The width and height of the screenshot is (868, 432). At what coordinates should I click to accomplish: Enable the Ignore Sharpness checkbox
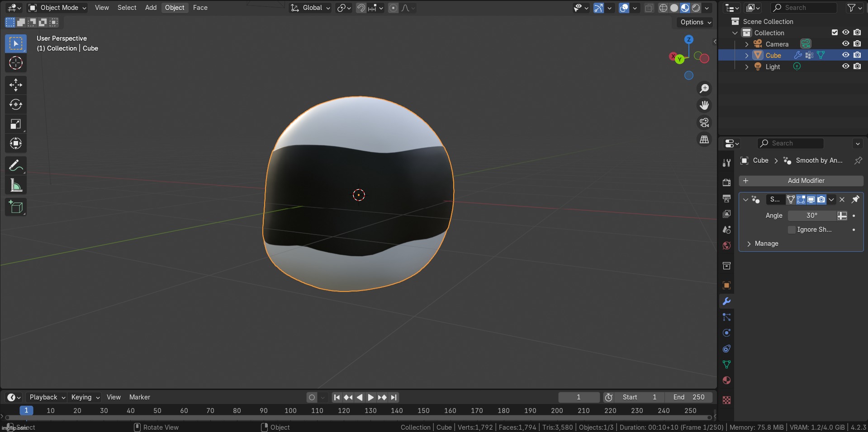792,230
